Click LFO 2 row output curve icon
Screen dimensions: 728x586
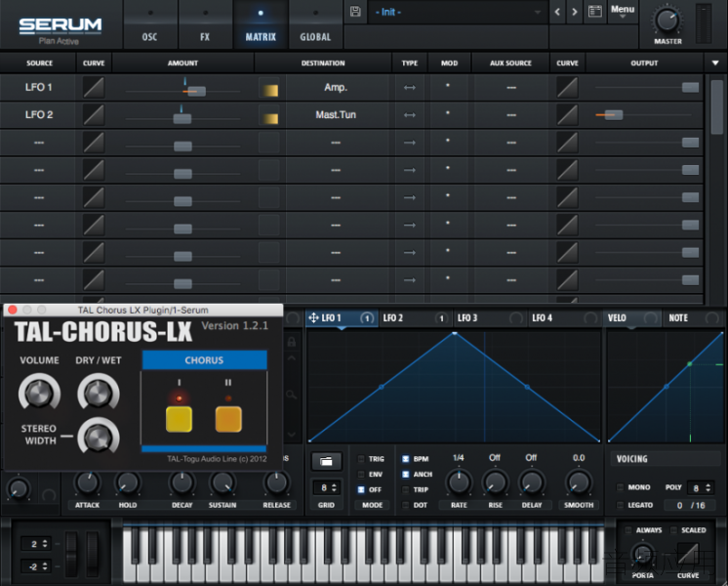coord(567,115)
